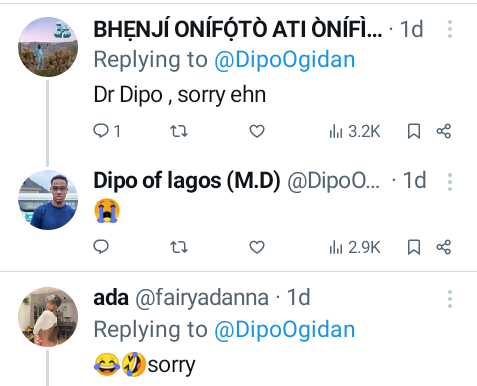Screen dimensions: 477x386
Task: Like the "Dr Dipo, sorry ehn" tweet
Action: coord(257,131)
